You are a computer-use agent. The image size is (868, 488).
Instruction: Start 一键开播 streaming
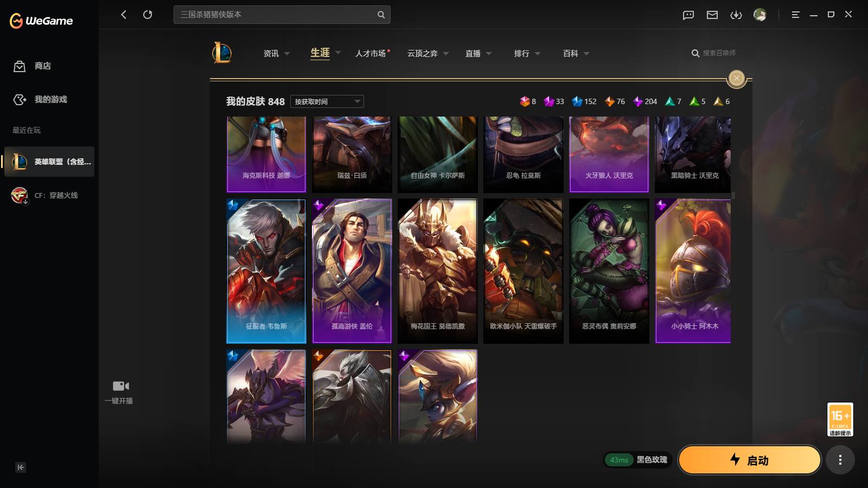click(119, 393)
